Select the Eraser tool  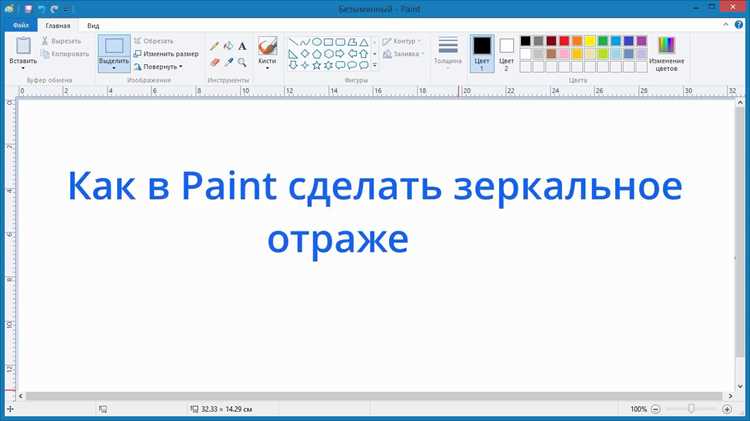(x=214, y=62)
